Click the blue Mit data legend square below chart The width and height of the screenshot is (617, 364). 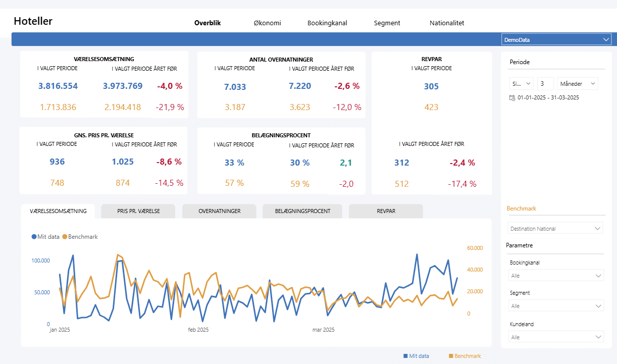(405, 356)
